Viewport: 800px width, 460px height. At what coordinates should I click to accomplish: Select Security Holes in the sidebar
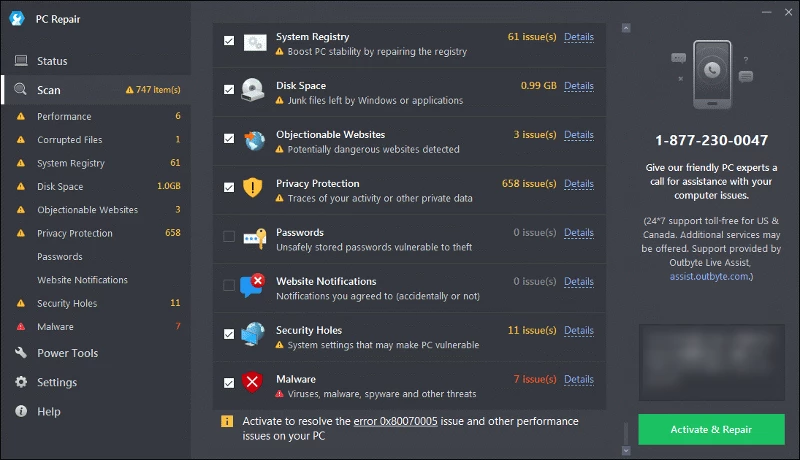pos(96,303)
